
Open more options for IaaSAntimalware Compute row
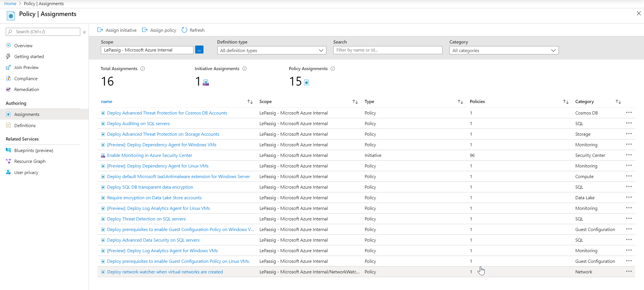pos(629,176)
